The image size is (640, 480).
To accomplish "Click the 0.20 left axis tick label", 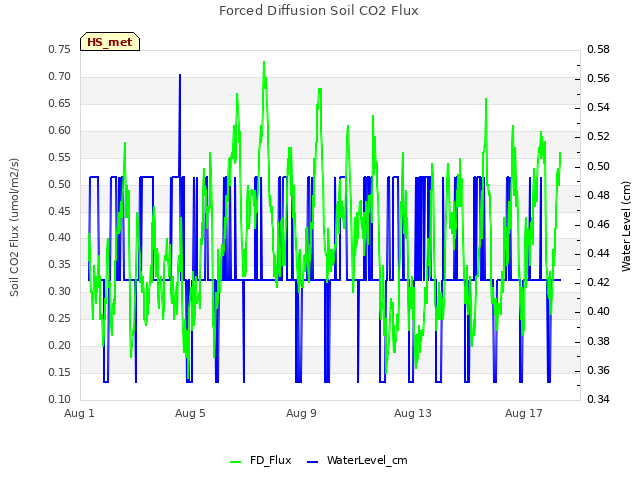I will (60, 345).
